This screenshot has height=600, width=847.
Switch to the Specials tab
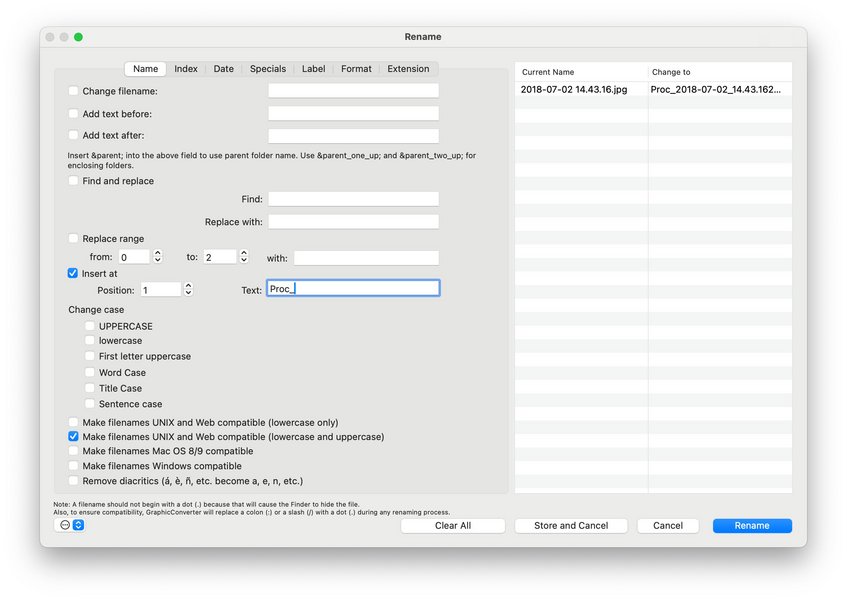[267, 68]
